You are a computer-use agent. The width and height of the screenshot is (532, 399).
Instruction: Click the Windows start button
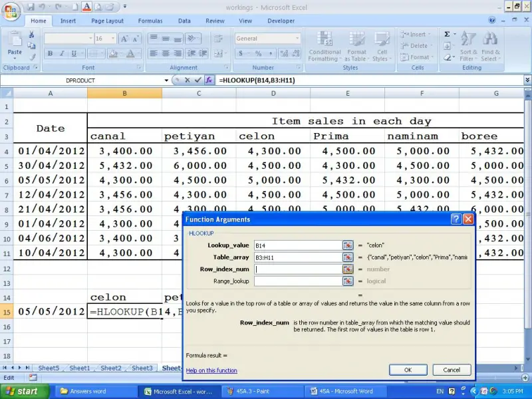coord(25,391)
